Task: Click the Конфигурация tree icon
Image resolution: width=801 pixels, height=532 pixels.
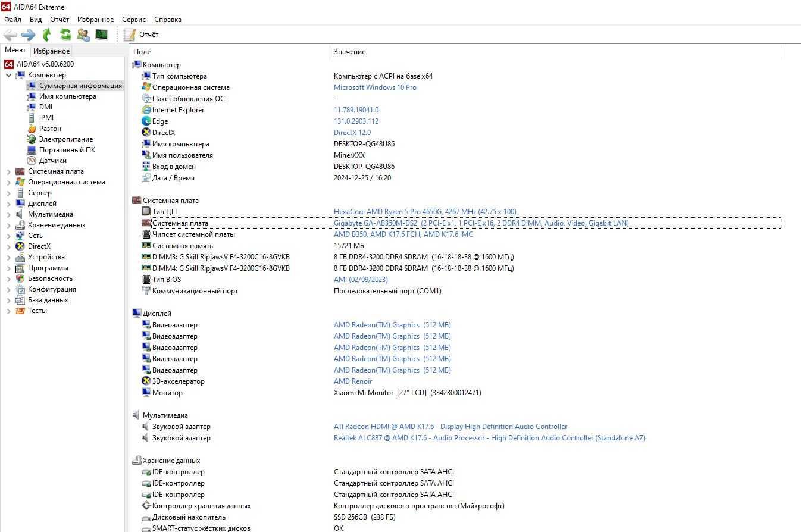Action: [x=20, y=289]
